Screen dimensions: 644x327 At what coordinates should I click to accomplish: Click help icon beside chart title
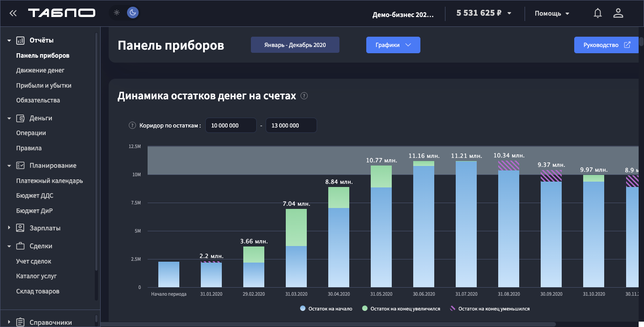304,96
